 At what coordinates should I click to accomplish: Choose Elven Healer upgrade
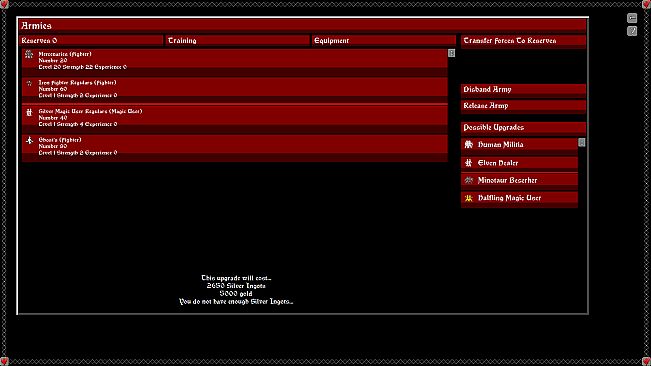click(519, 163)
